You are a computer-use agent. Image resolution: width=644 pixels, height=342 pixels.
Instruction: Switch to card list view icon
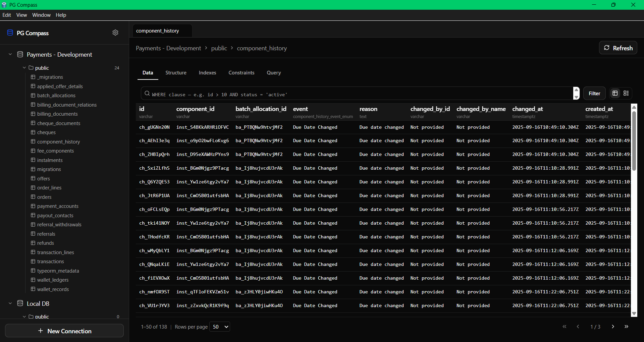[x=626, y=93]
